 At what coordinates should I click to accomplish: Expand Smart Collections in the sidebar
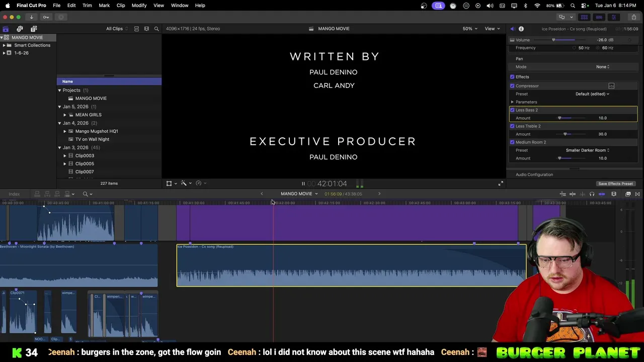pyautogui.click(x=4, y=45)
